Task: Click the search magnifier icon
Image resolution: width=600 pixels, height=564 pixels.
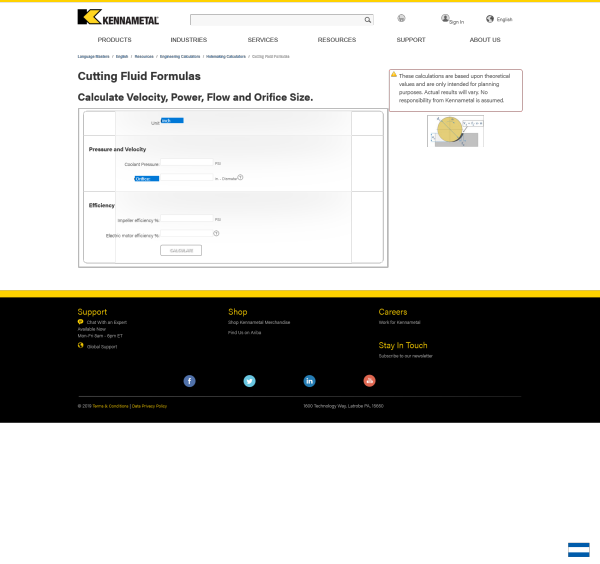Action: [367, 20]
